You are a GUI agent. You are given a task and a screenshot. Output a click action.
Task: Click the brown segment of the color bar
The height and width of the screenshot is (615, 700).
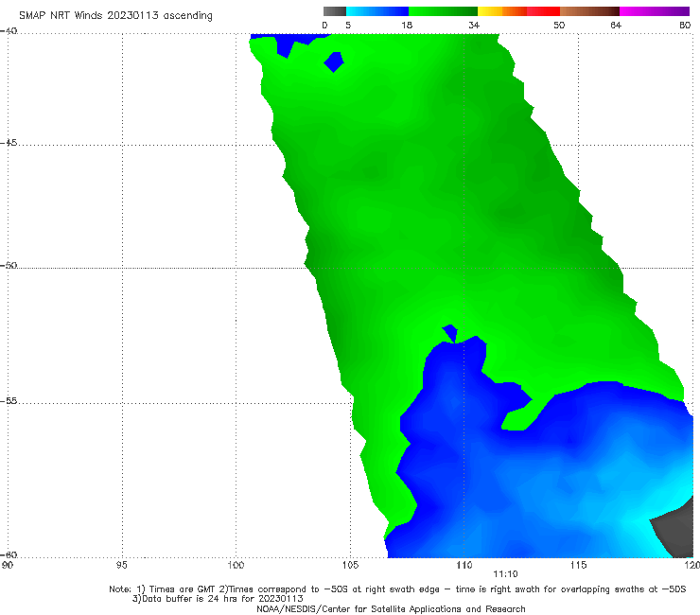589,11
